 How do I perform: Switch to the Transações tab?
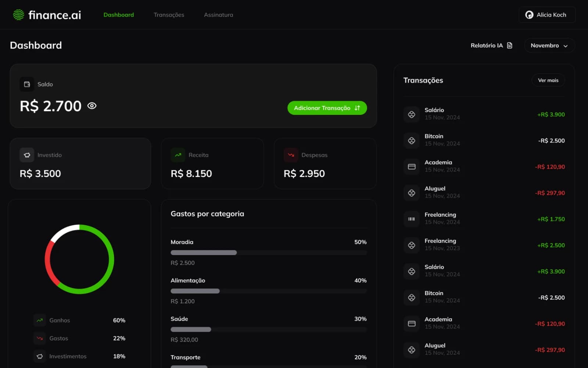point(169,15)
